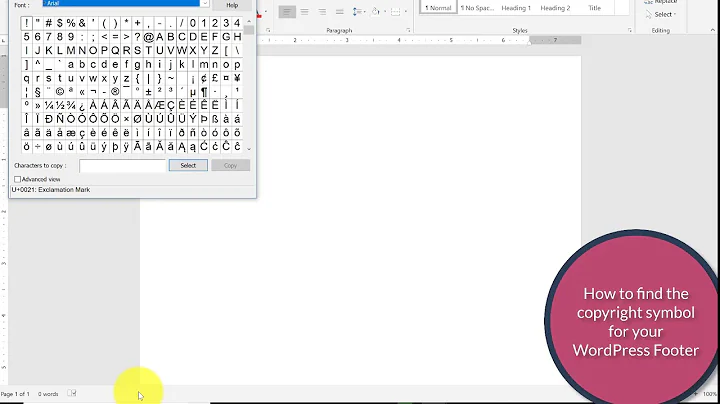Open Character Map Help
The width and height of the screenshot is (720, 404).
click(x=232, y=5)
